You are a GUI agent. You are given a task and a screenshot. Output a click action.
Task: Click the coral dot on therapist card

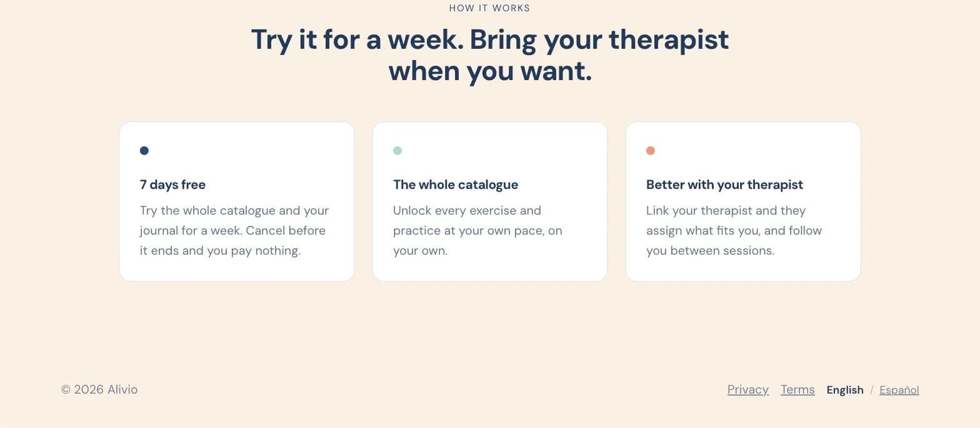(x=651, y=151)
